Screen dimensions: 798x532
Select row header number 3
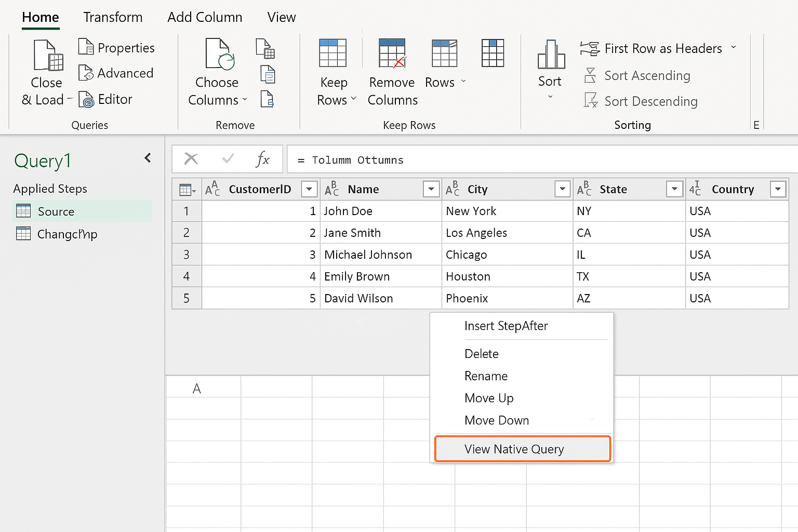(187, 255)
